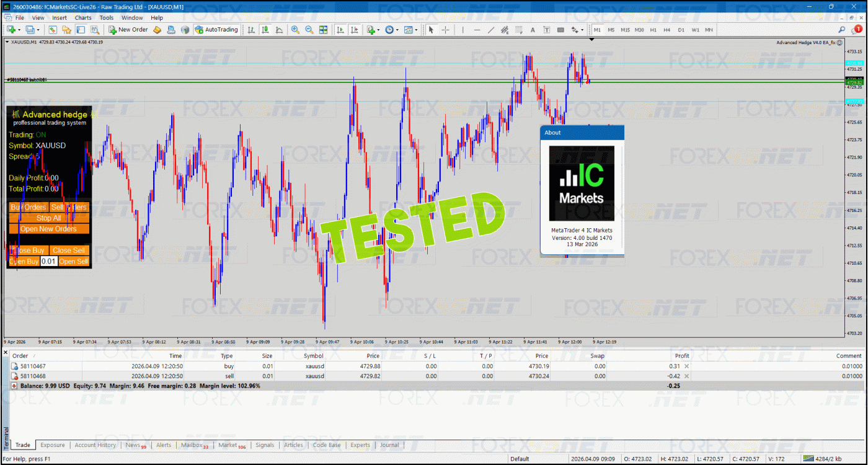This screenshot has width=868, height=465.
Task: Open the Charts menu
Action: click(83, 18)
